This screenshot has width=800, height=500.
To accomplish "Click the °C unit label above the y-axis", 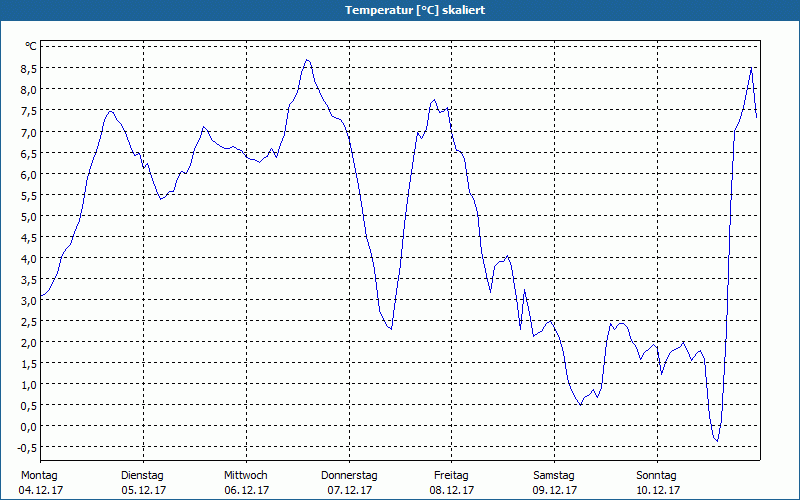I will click(x=30, y=46).
